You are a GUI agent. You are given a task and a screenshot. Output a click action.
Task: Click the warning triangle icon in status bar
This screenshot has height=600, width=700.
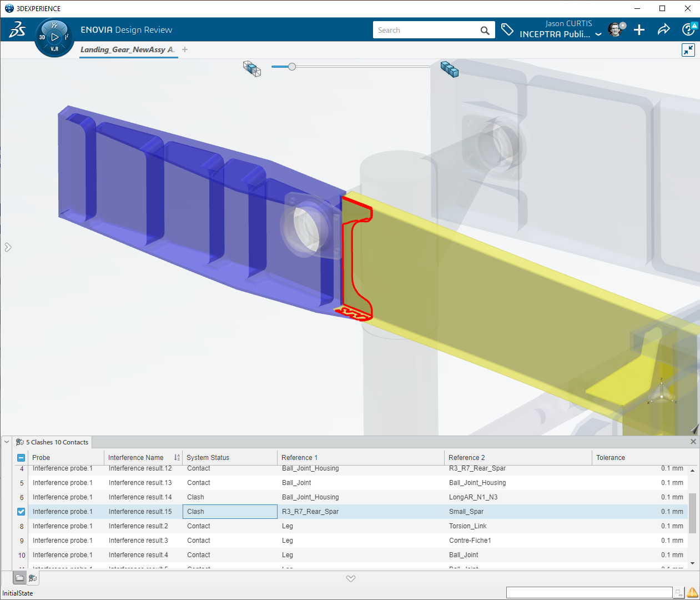click(692, 593)
